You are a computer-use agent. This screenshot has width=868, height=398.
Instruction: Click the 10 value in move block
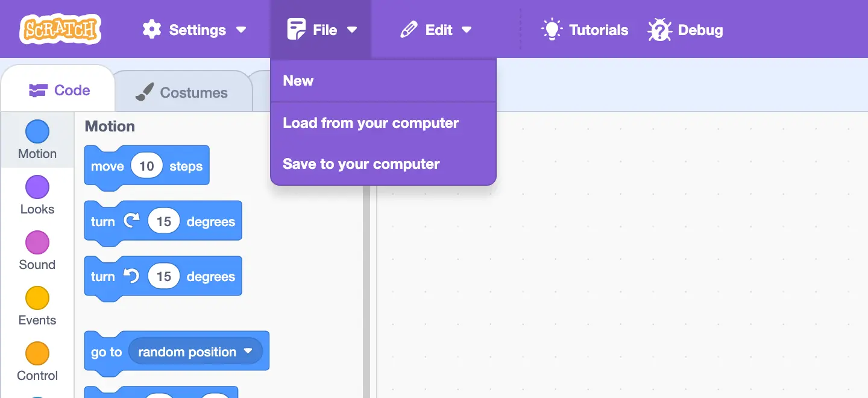tap(146, 166)
